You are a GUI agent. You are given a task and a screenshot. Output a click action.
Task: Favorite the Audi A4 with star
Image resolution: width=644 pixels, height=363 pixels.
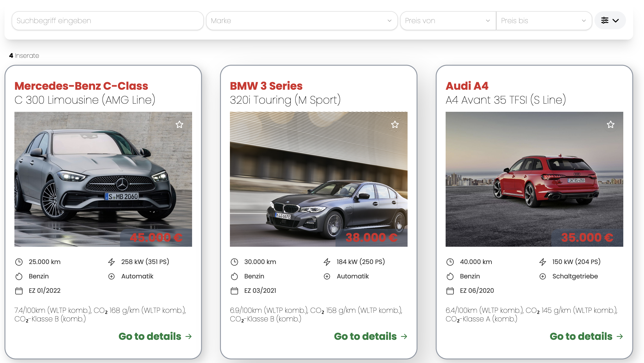[x=610, y=124]
